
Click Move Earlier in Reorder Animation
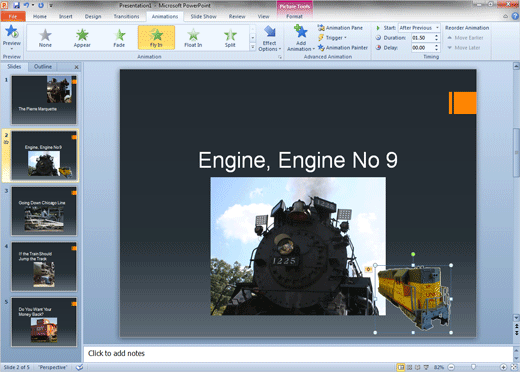click(x=465, y=38)
